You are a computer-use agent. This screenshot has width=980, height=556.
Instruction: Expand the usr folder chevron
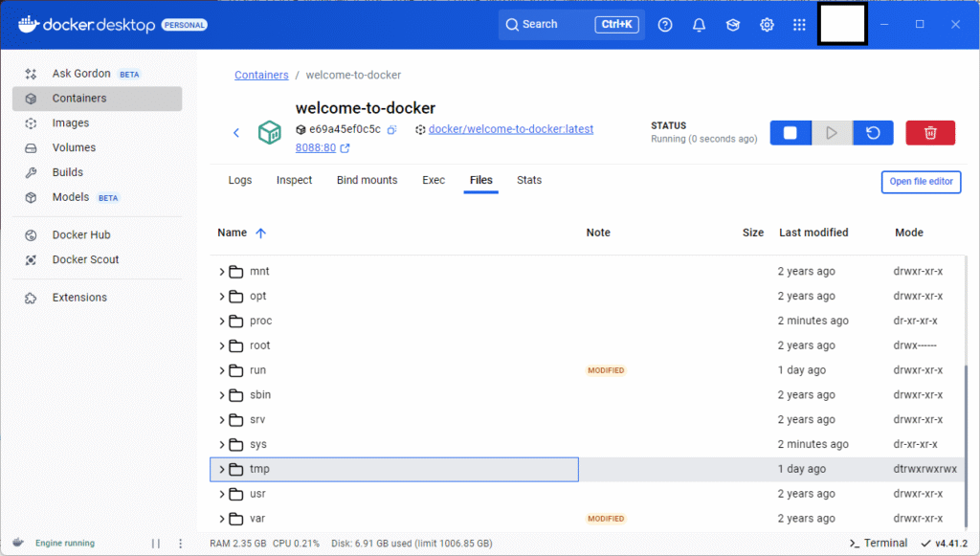click(222, 494)
